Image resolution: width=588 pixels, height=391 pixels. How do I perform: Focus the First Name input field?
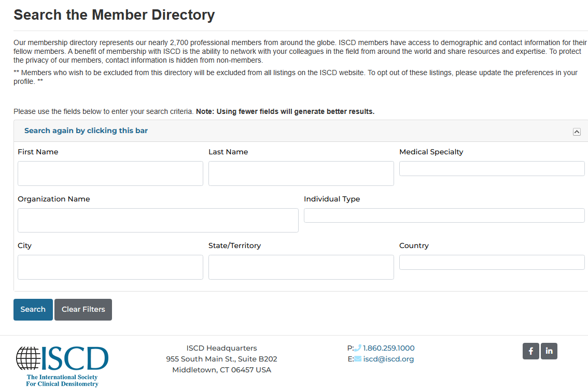click(x=110, y=173)
